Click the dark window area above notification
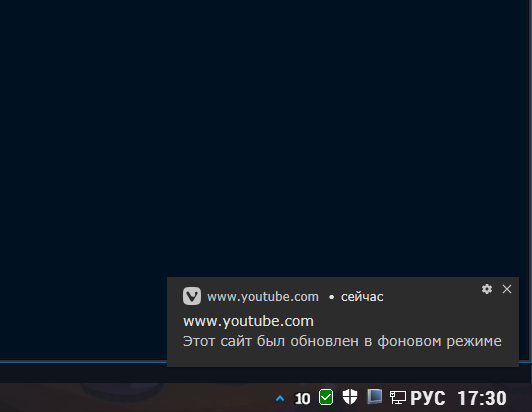This screenshot has width=532, height=412. 265,136
